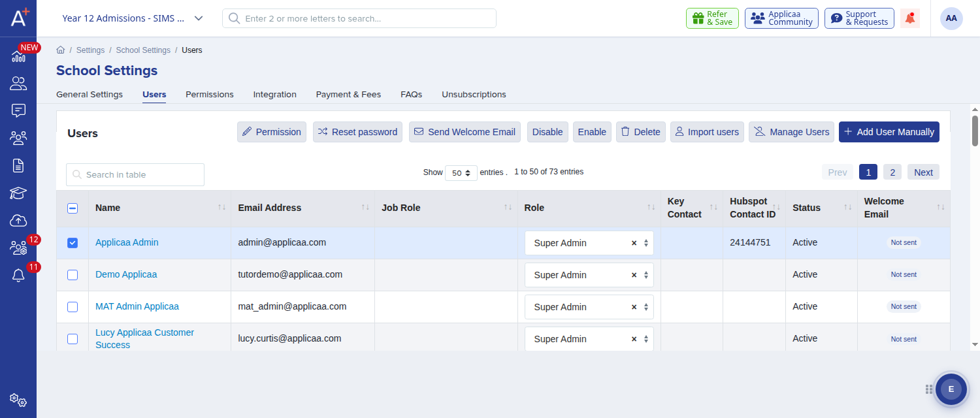Image resolution: width=980 pixels, height=418 pixels.
Task: Open the cloud upload sidebar icon
Action: click(x=18, y=220)
